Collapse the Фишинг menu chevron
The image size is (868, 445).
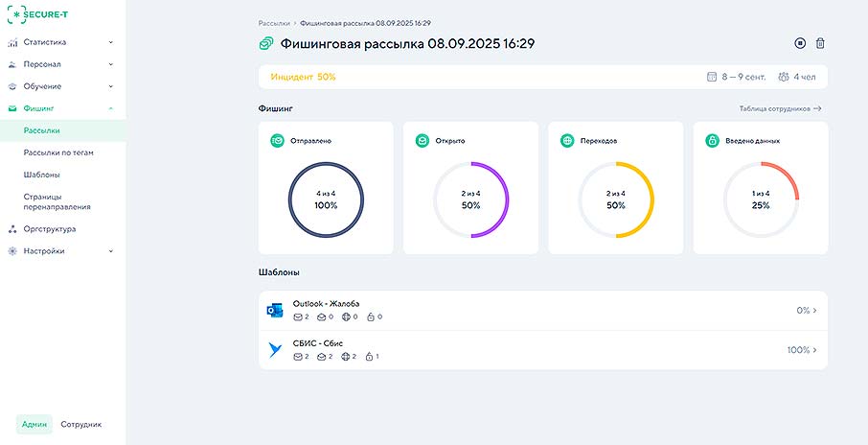pyautogui.click(x=111, y=108)
